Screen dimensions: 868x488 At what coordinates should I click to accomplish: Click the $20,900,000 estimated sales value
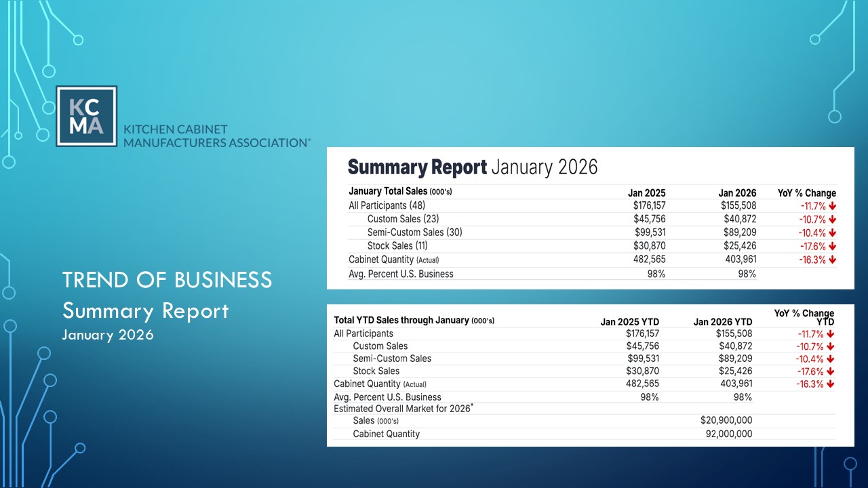click(726, 420)
